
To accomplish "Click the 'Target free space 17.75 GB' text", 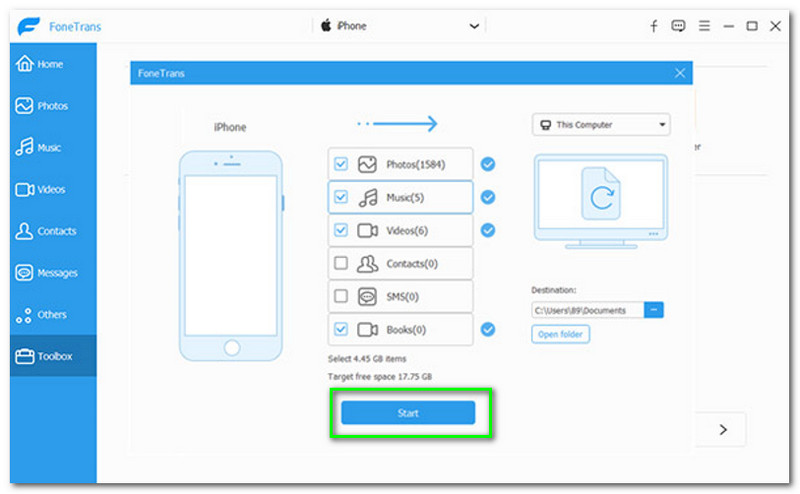I will point(380,377).
